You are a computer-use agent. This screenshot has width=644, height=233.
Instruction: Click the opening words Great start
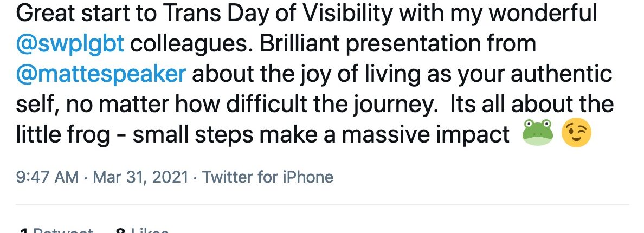(x=87, y=14)
